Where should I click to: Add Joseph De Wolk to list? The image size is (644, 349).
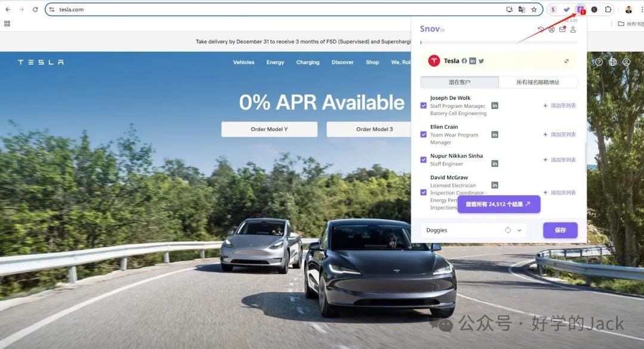559,106
